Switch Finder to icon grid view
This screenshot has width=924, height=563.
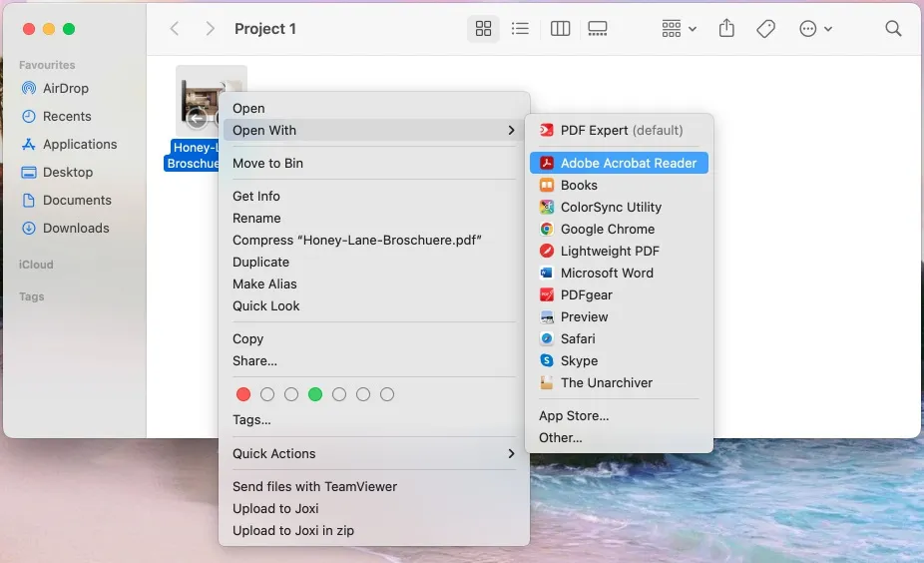[x=483, y=28]
